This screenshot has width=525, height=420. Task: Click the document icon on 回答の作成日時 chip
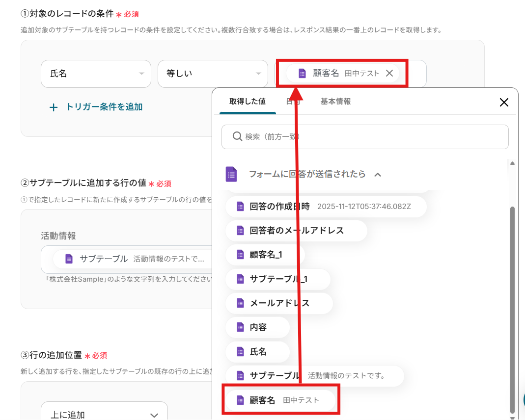pos(240,207)
